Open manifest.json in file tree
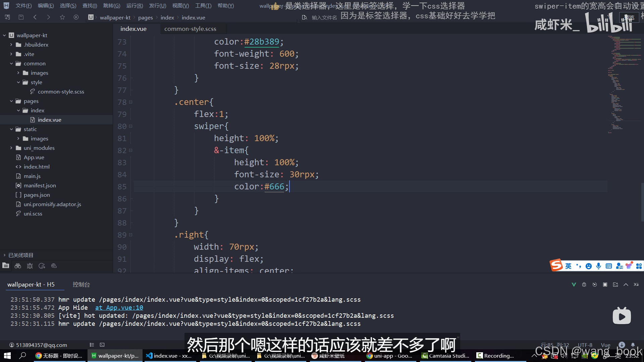The width and height of the screenshot is (644, 362). tap(40, 185)
